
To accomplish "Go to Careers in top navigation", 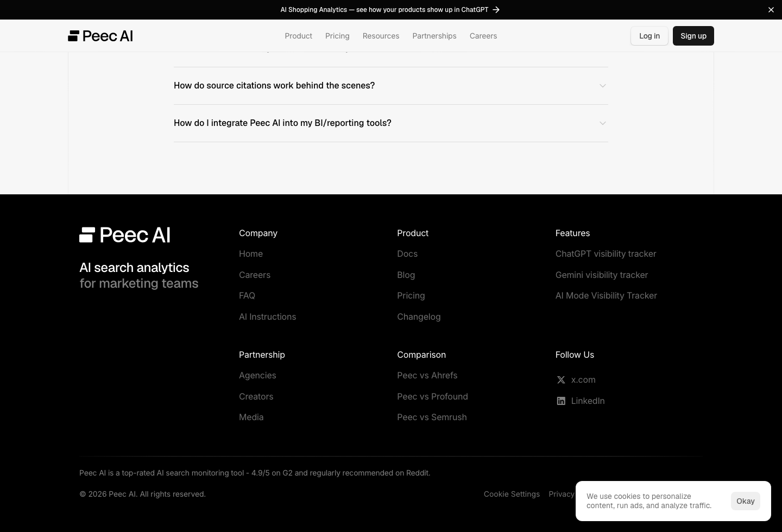I will coord(483,36).
